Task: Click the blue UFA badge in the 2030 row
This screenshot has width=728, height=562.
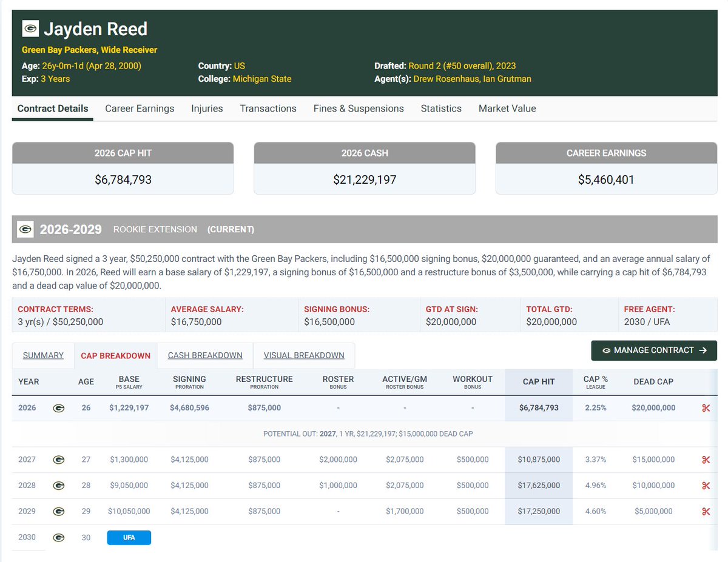Action: click(129, 537)
